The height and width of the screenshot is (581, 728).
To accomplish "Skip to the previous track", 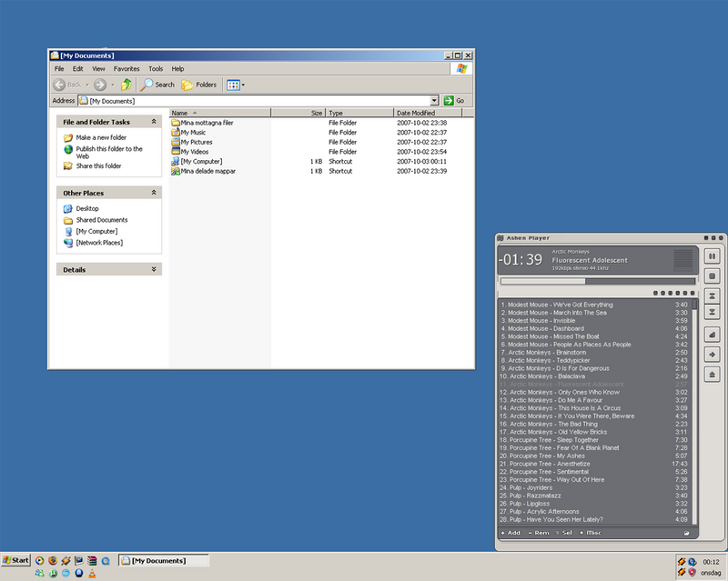I will [712, 294].
